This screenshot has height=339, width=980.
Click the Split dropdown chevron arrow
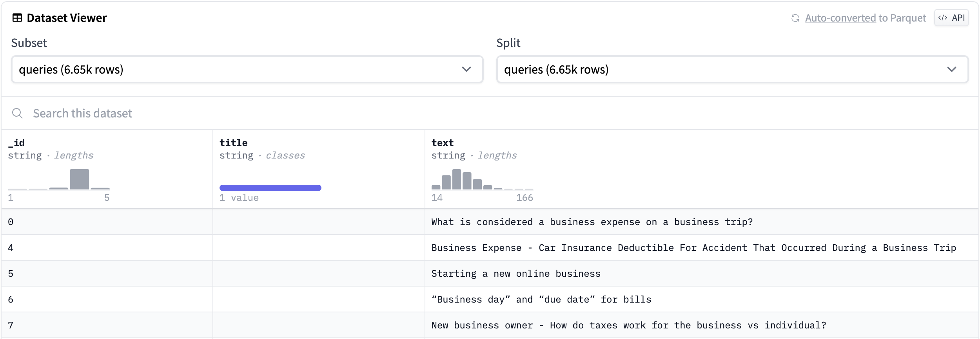[x=951, y=69]
